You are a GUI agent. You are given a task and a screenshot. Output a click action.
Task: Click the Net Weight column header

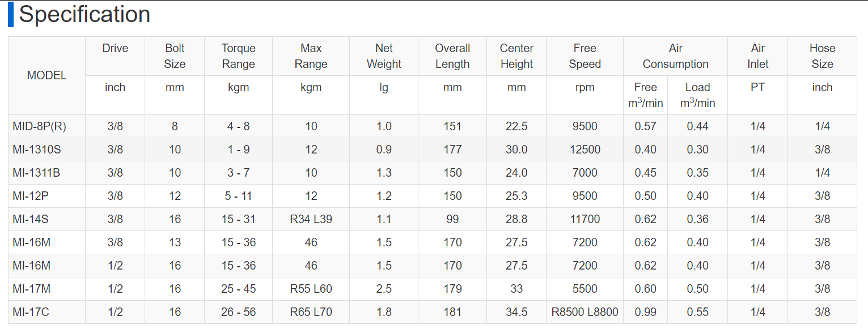(384, 56)
